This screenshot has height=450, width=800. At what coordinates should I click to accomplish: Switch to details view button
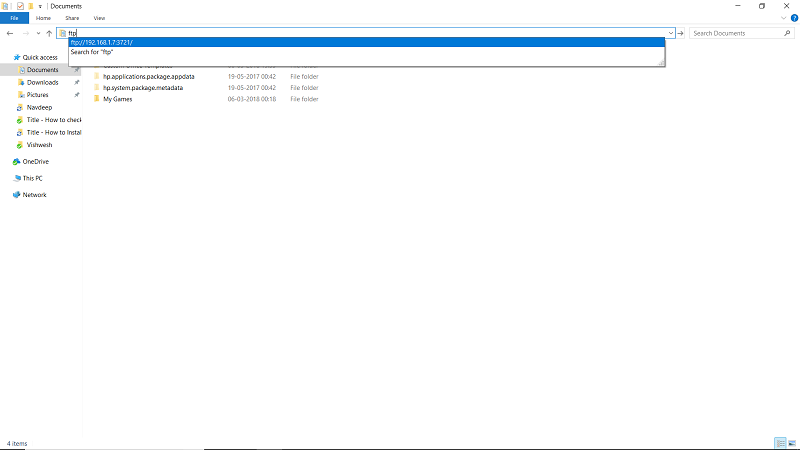780,443
